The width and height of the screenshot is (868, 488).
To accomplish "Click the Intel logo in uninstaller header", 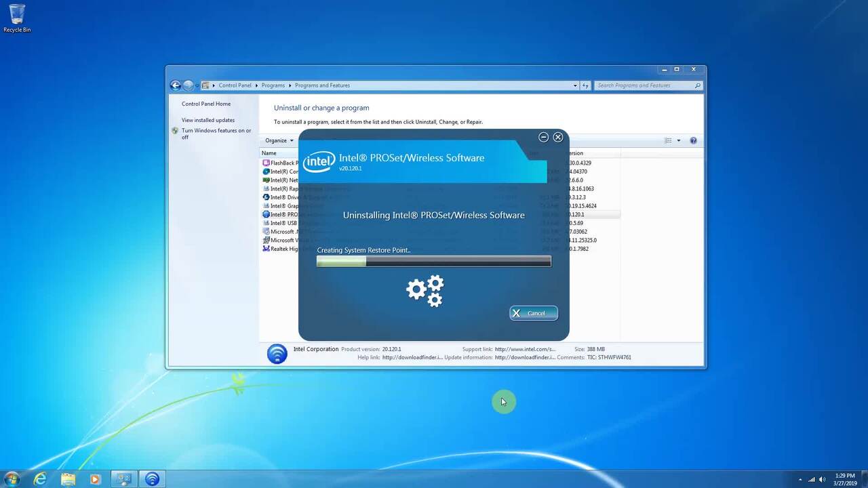I will (319, 161).
